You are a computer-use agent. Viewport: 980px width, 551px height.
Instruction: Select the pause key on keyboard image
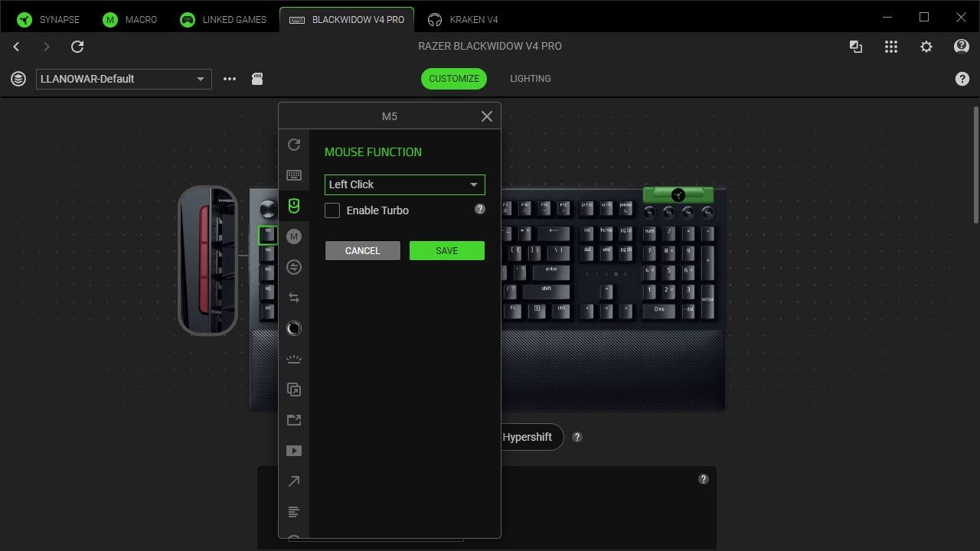coord(626,207)
